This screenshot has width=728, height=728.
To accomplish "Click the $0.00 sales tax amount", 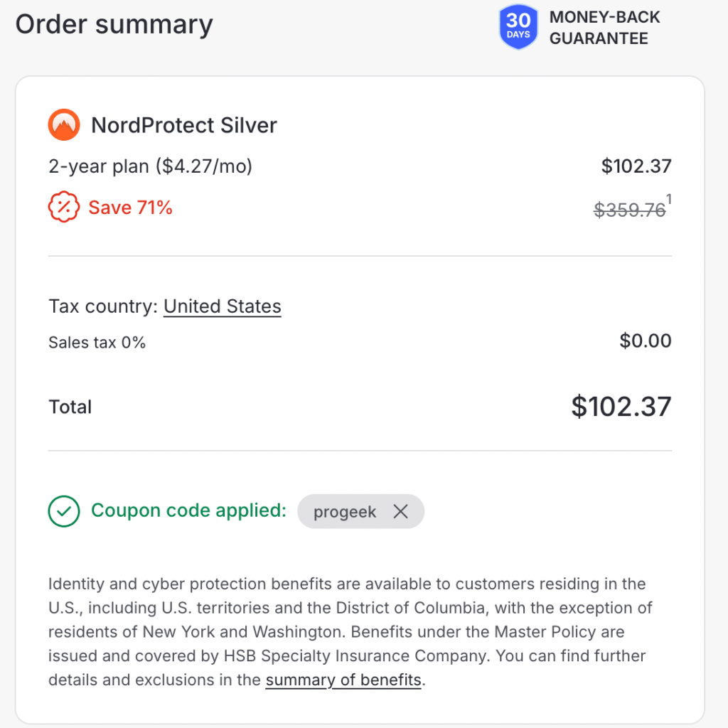I will click(646, 341).
